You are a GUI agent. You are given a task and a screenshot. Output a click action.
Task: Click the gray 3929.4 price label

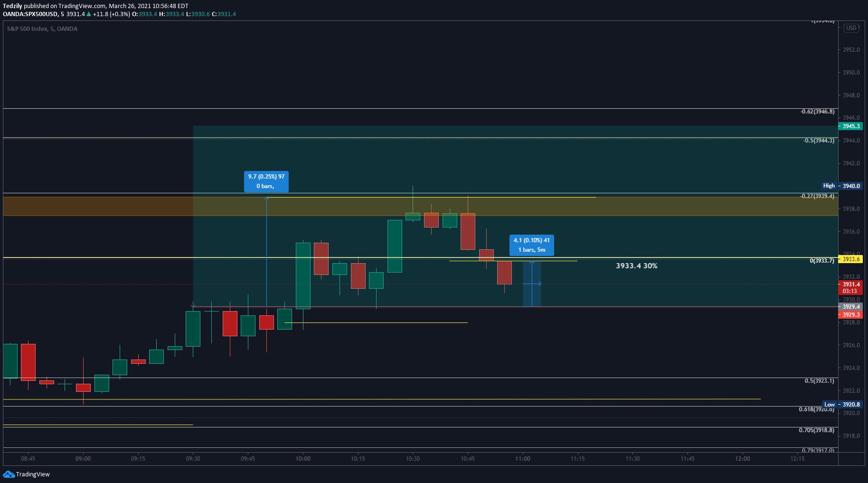(850, 307)
